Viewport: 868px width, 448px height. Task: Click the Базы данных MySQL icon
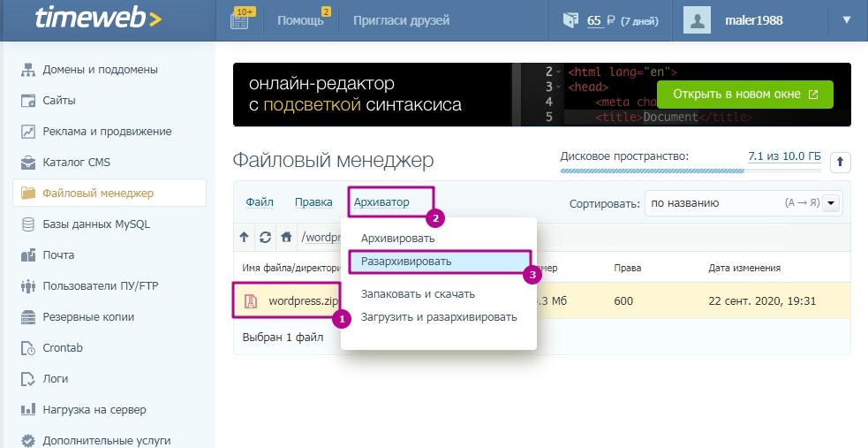tap(27, 224)
